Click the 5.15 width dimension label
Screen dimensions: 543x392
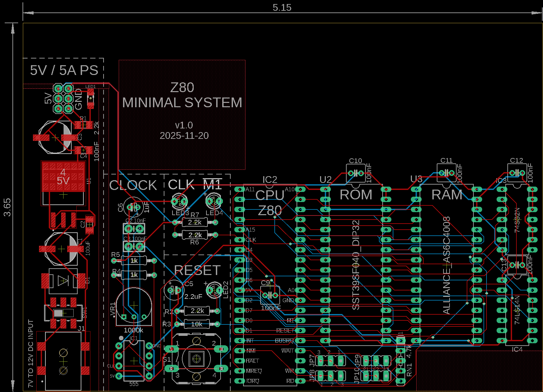(x=282, y=7)
